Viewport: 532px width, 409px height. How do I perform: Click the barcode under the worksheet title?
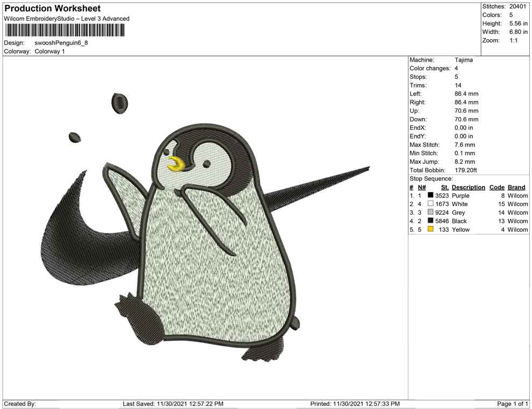64,31
